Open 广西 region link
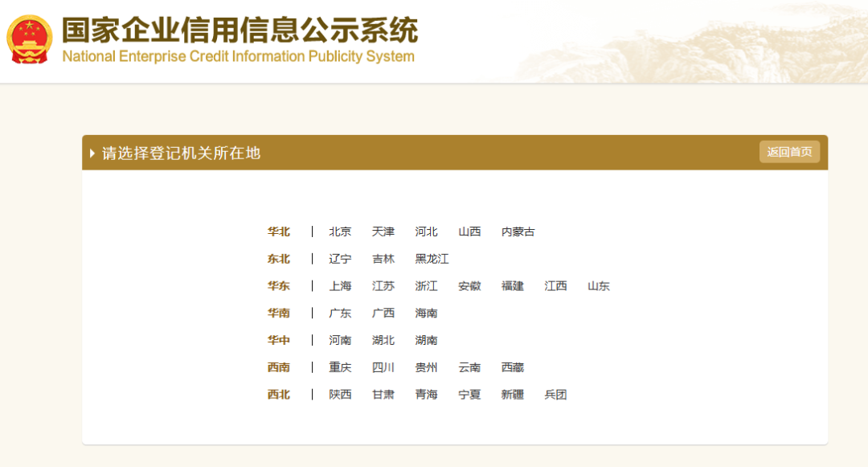Viewport: 868px width, 467px height. click(x=383, y=313)
